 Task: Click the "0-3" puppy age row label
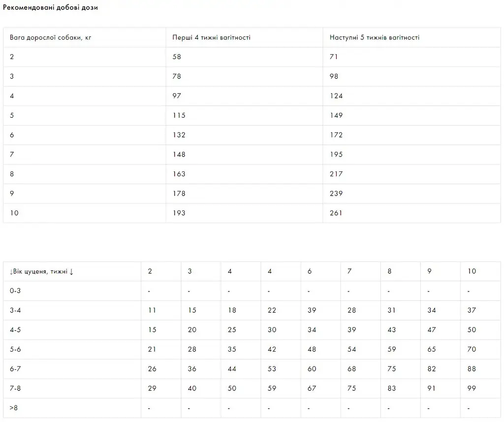coord(15,291)
